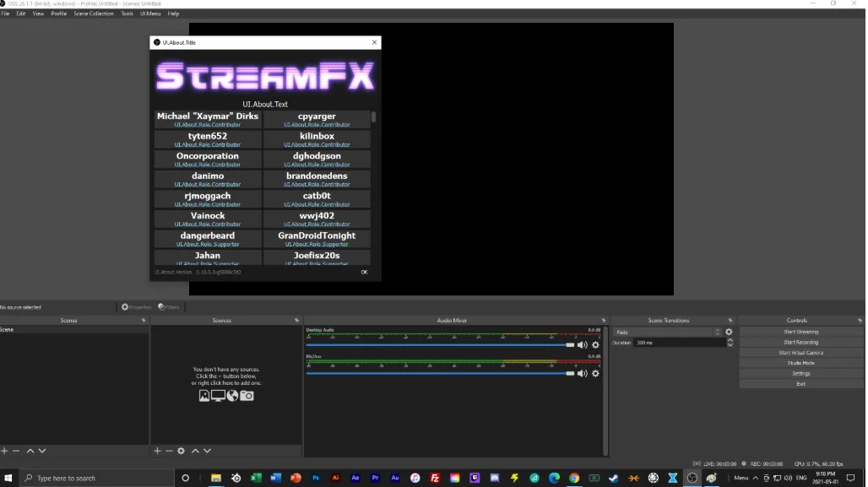Open Discord from taskbar
The height and width of the screenshot is (487, 868).
495,479
